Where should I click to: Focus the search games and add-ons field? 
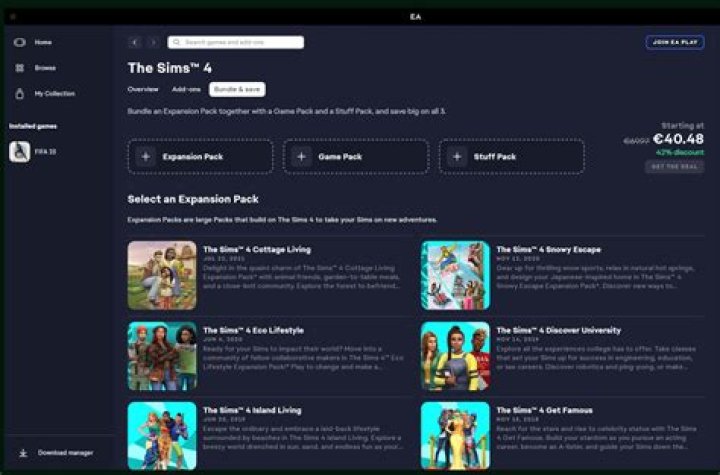tap(236, 43)
